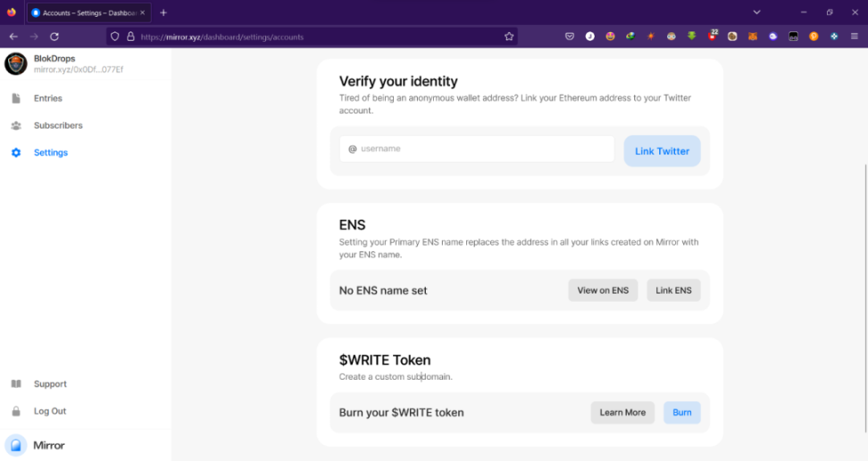Click the Subscribers people icon
The width and height of the screenshot is (868, 461).
pyautogui.click(x=16, y=126)
